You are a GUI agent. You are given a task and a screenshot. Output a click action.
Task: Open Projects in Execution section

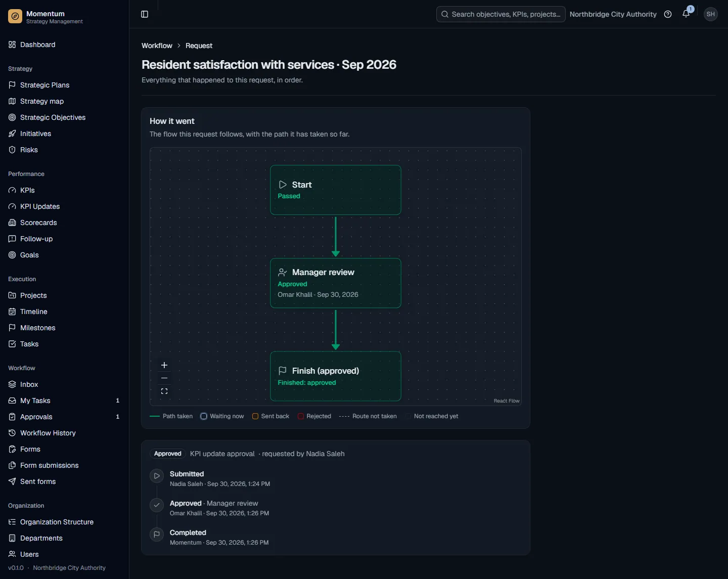[64, 295]
